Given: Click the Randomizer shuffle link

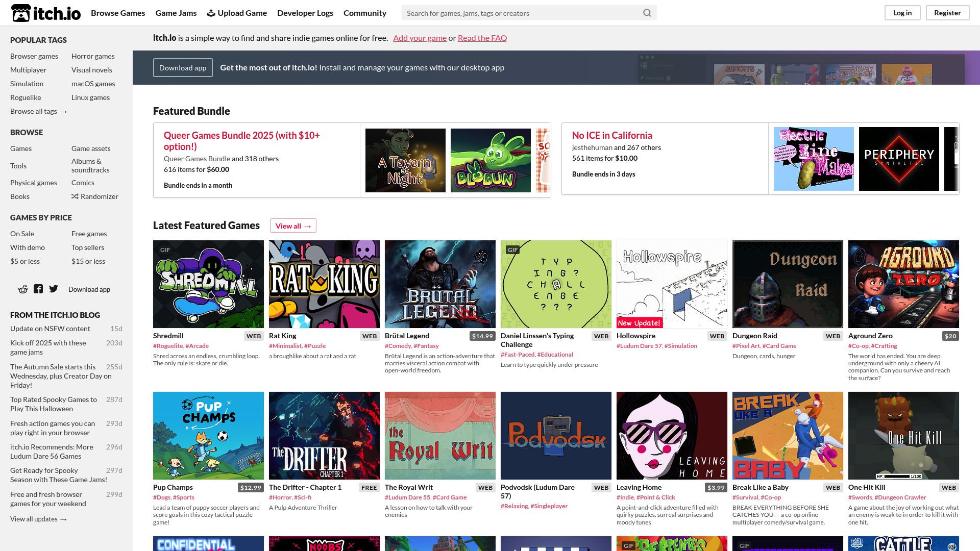Looking at the screenshot, I should click(95, 196).
